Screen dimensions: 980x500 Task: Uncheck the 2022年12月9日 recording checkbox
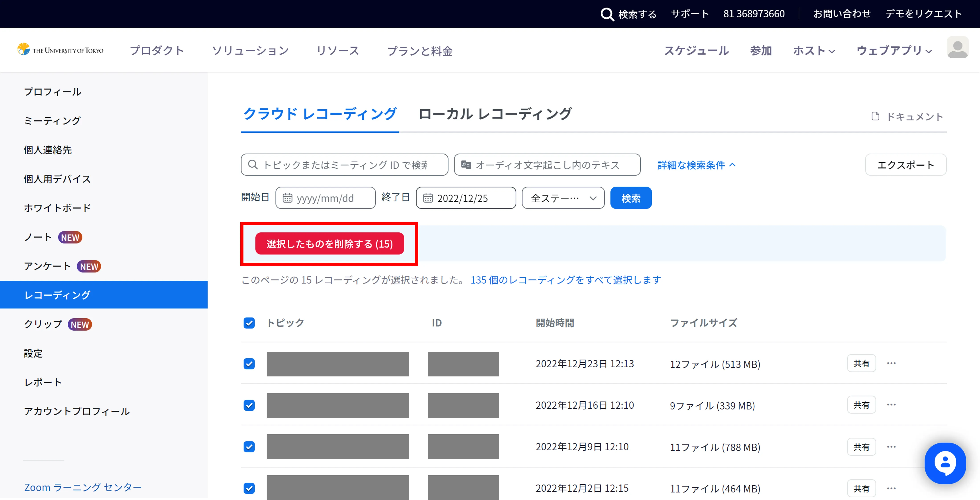249,447
